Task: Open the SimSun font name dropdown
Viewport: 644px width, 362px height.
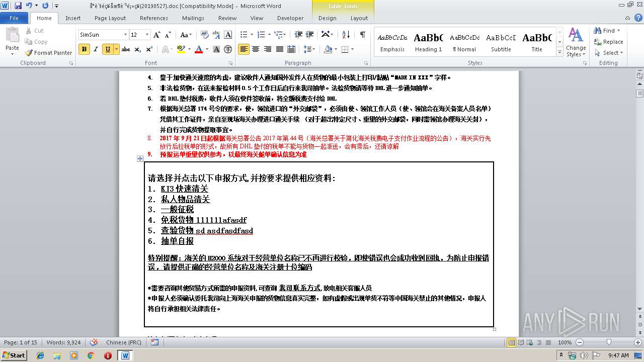Action: 125,35
